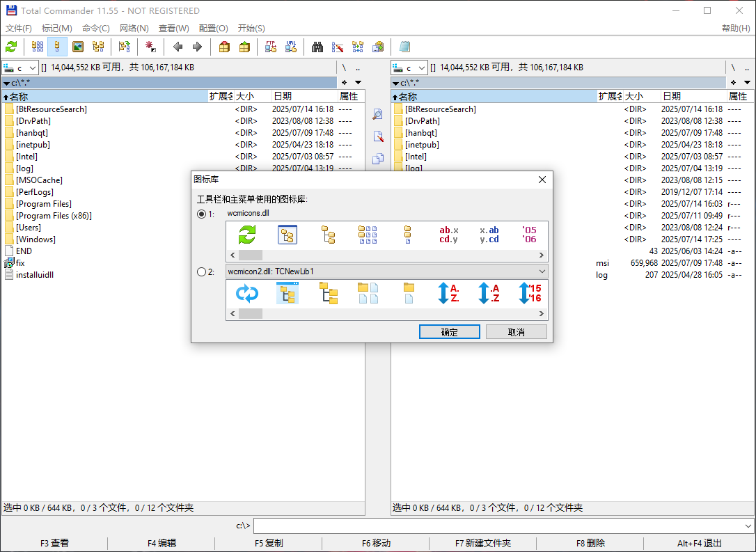Confirm the icon library with 确定
Viewport: 756px width, 552px height.
coord(450,331)
